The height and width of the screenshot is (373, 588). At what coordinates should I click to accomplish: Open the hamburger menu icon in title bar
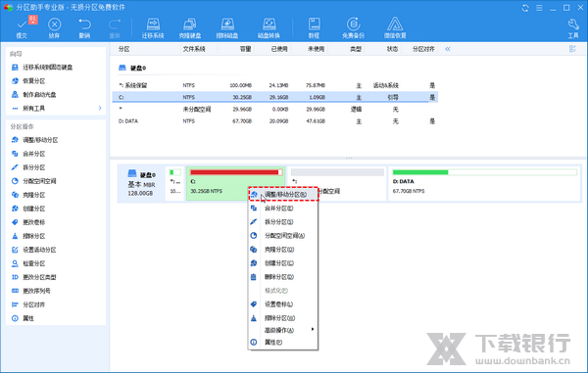coord(539,8)
